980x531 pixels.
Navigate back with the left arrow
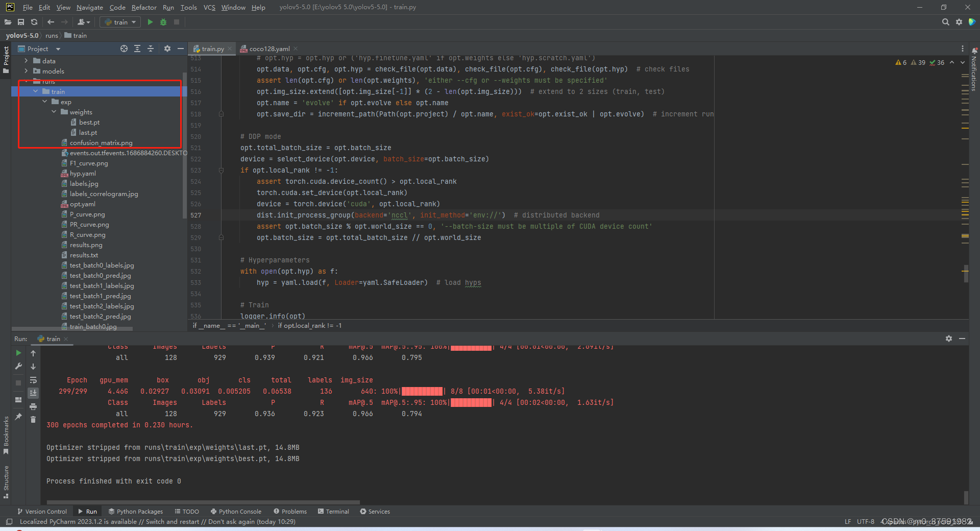51,22
